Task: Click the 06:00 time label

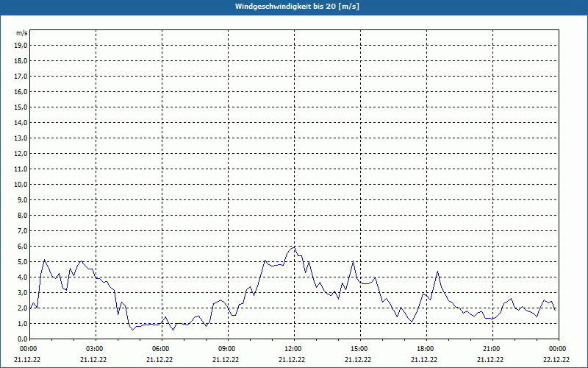Action: [x=162, y=349]
